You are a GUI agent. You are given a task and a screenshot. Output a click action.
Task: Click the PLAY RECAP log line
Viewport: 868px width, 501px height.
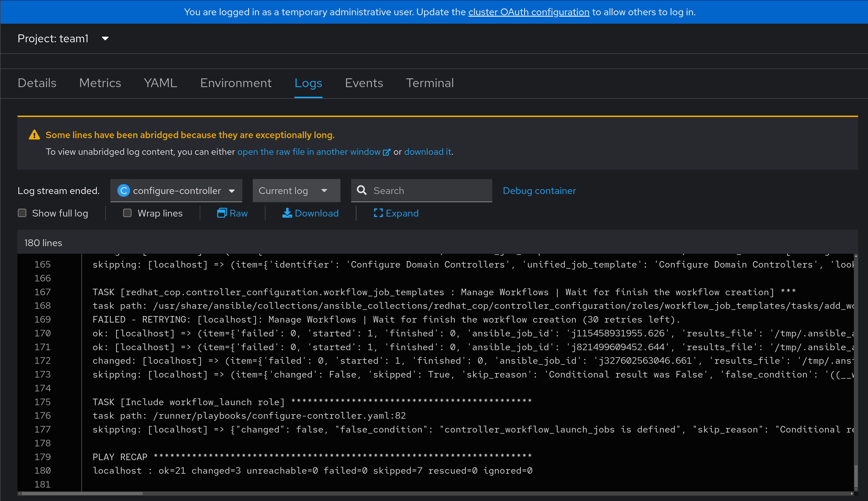pyautogui.click(x=312, y=457)
